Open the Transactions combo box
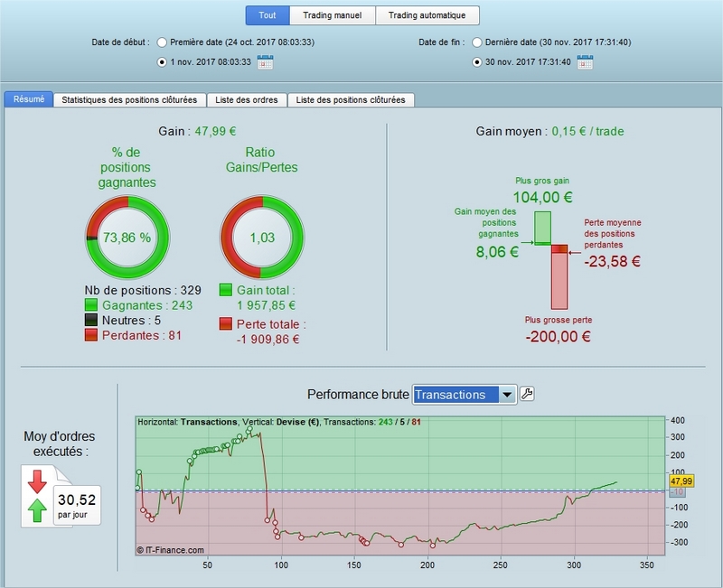 [x=465, y=395]
